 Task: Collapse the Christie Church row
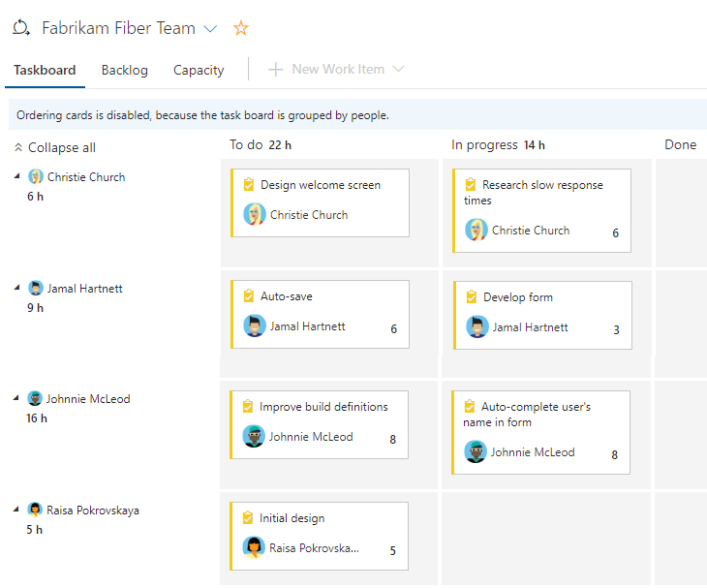[x=16, y=176]
